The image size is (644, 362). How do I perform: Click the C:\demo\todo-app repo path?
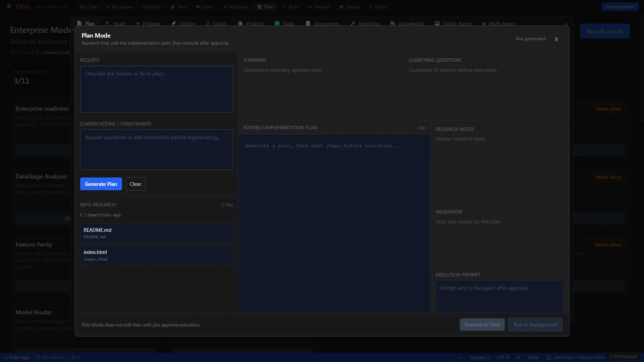[x=100, y=215]
